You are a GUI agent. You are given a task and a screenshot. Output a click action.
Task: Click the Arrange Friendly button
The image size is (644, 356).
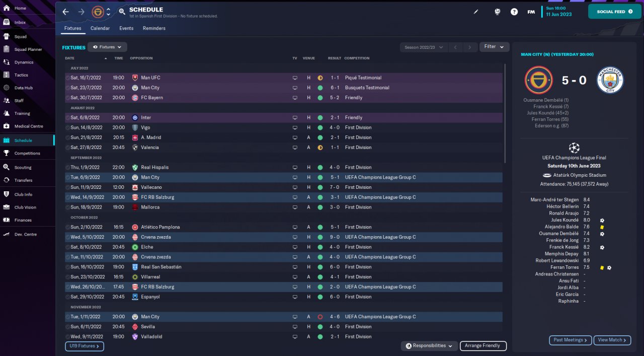[x=483, y=346]
